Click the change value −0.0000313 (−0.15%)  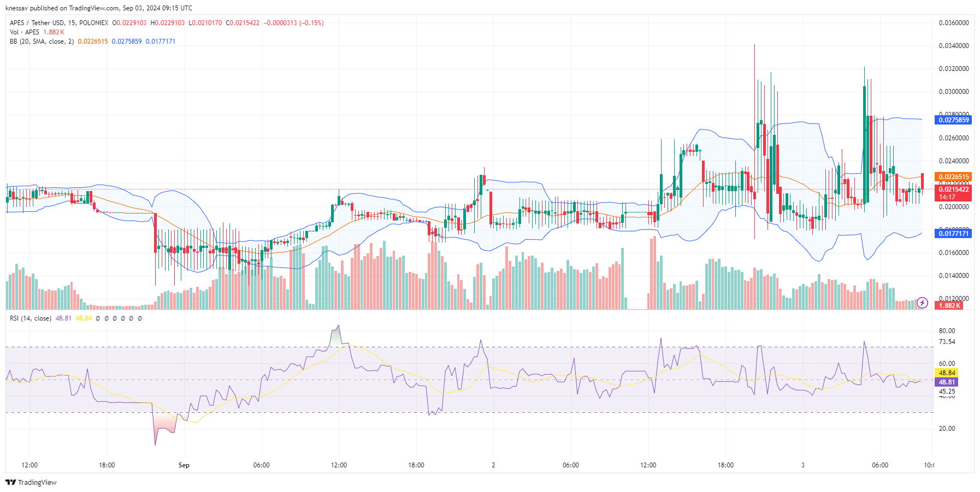tap(293, 23)
